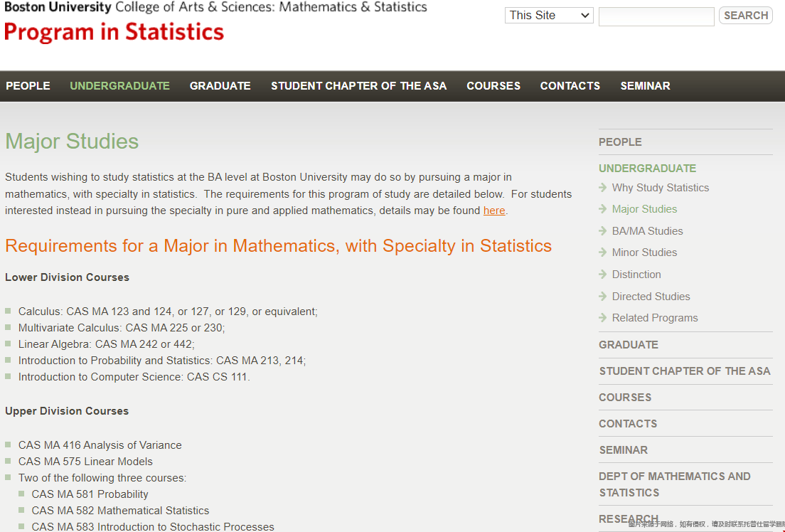The image size is (785, 532).
Task: Click the search text input field
Action: [x=656, y=16]
